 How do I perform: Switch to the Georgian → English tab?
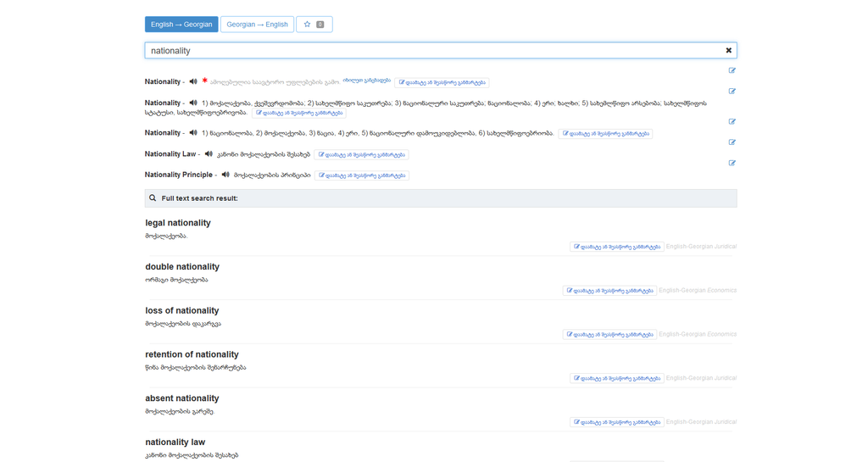[257, 25]
